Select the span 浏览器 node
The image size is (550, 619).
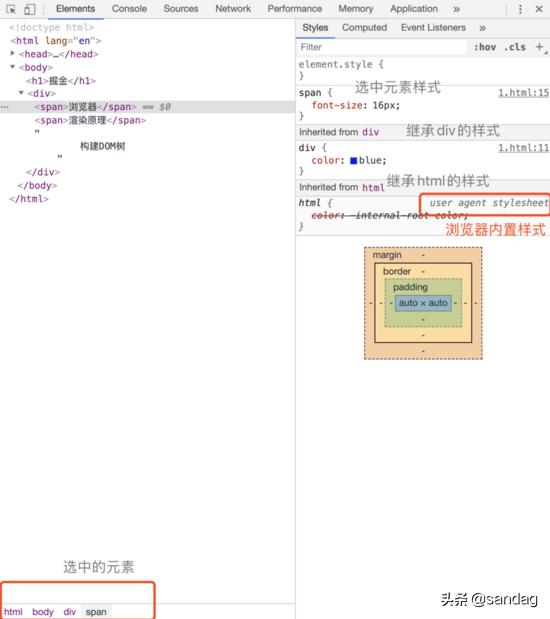click(x=85, y=107)
